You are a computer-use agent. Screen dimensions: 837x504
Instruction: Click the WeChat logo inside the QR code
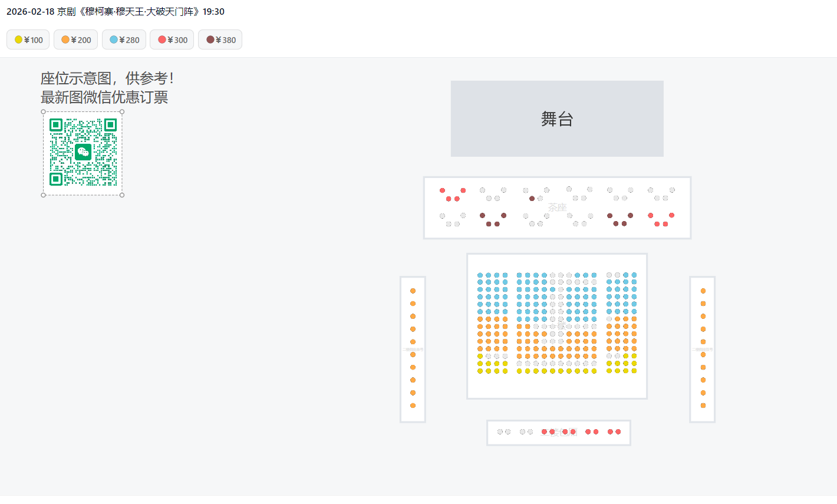[x=83, y=152]
